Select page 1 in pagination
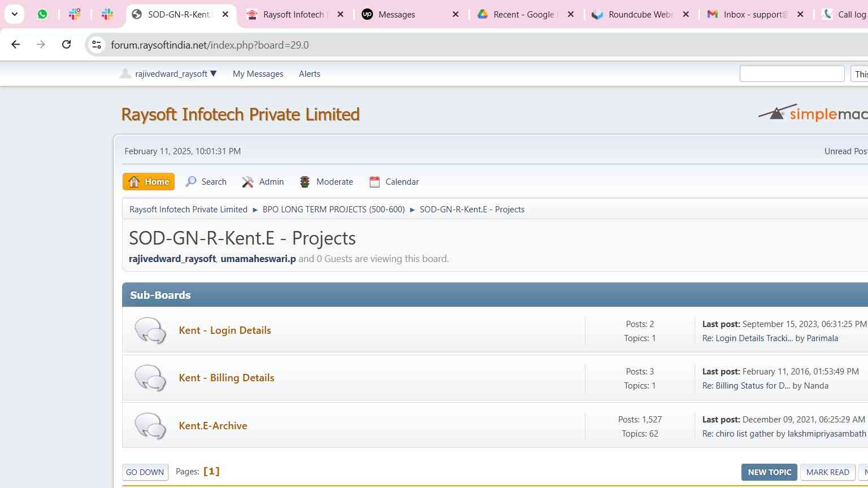 pos(211,471)
